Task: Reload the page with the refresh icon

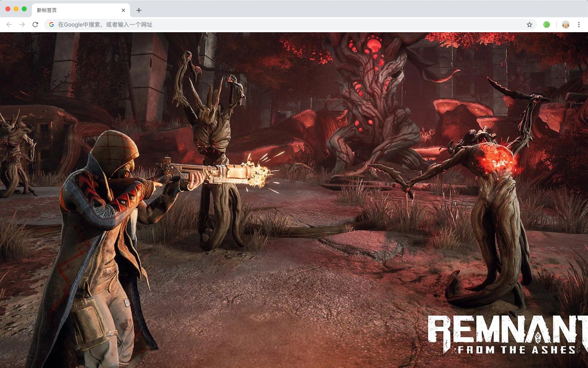Action: [35, 24]
